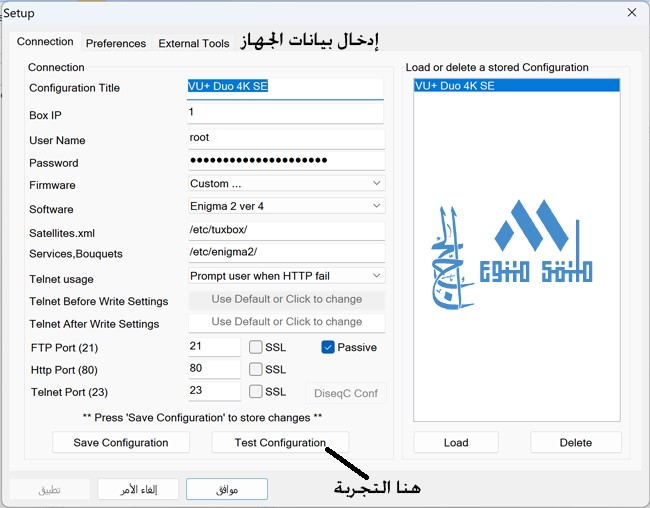Enable SSL for Telnet Port
The height and width of the screenshot is (508, 650).
pyautogui.click(x=256, y=391)
